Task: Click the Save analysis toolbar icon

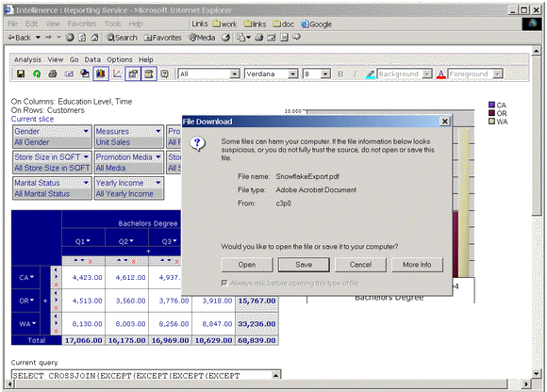Action: (21, 73)
